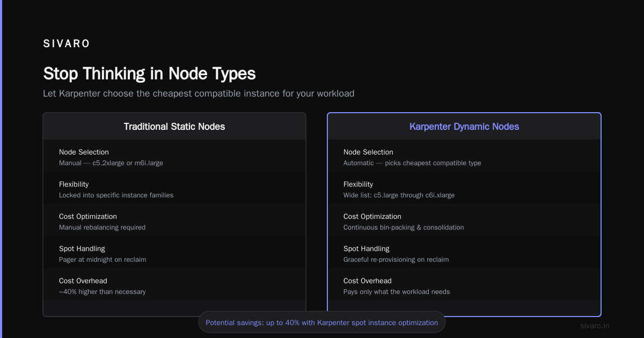Click the Potential savings up to 40% pill
This screenshot has width=644, height=338.
(322, 322)
